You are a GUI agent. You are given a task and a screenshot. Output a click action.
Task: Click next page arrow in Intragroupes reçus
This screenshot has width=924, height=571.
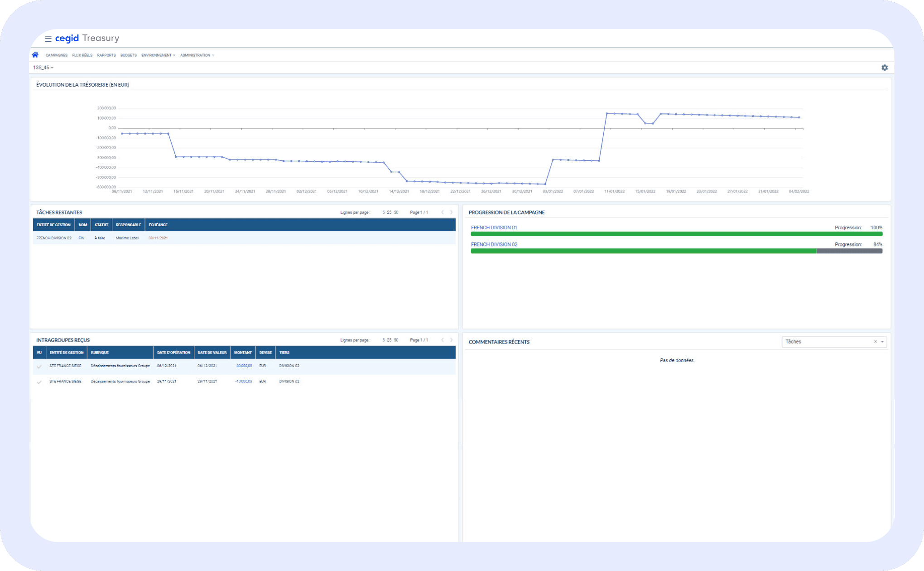click(x=451, y=340)
